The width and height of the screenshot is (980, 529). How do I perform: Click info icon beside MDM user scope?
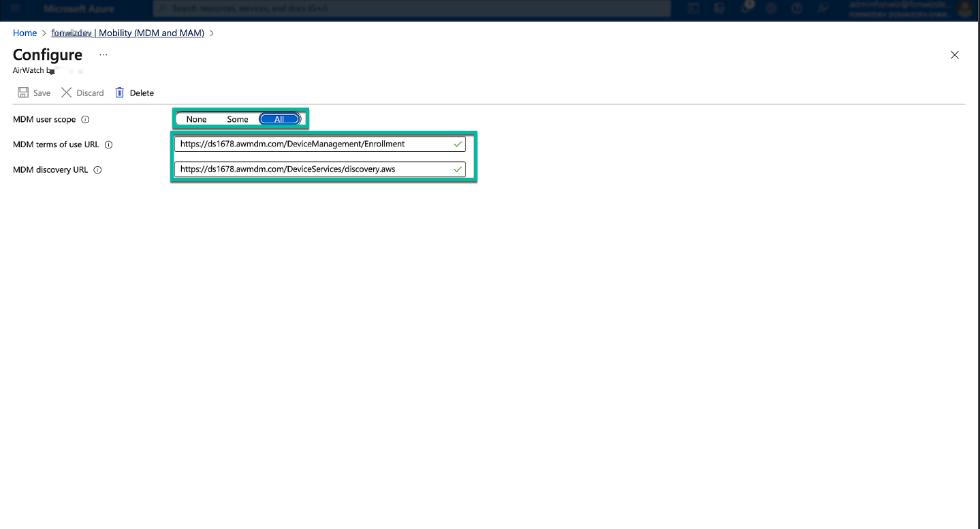(85, 120)
